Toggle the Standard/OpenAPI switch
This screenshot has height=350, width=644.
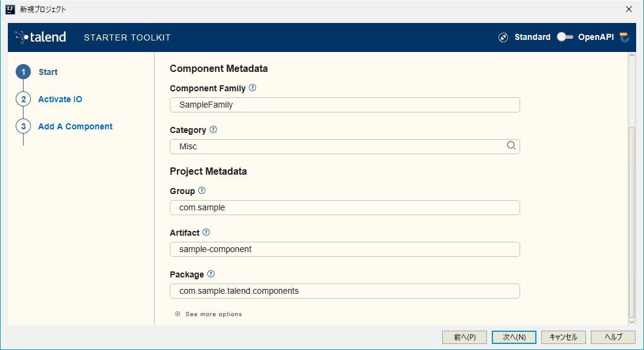pyautogui.click(x=564, y=37)
